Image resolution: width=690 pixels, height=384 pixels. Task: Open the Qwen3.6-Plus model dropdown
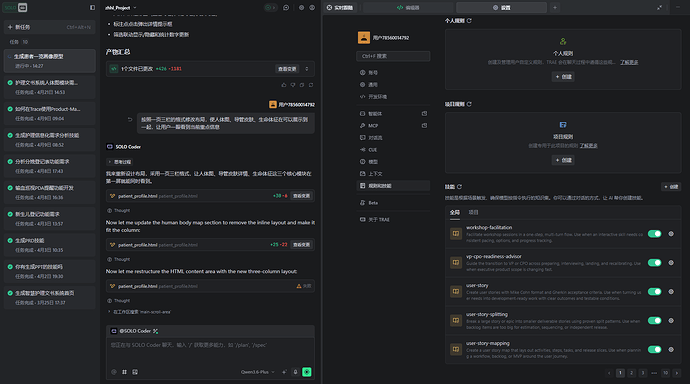click(x=258, y=372)
